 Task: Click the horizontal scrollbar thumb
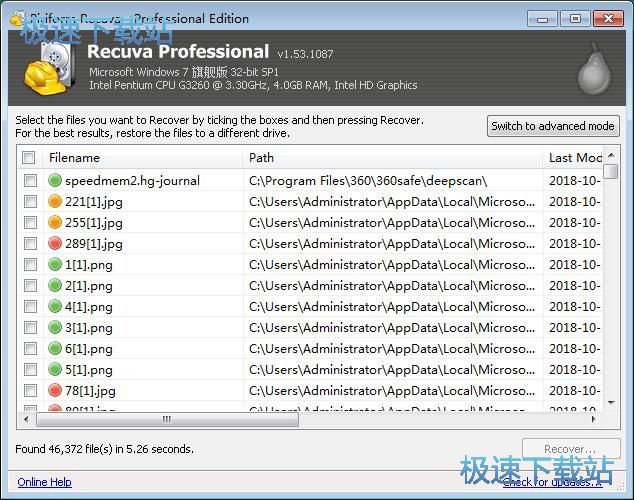pos(167,419)
